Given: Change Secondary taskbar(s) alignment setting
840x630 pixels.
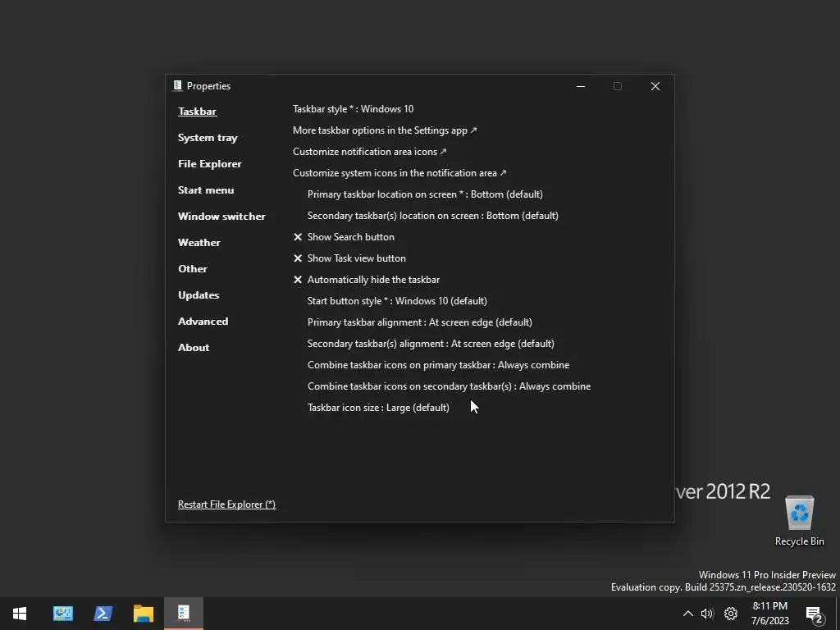Looking at the screenshot, I should (x=431, y=344).
